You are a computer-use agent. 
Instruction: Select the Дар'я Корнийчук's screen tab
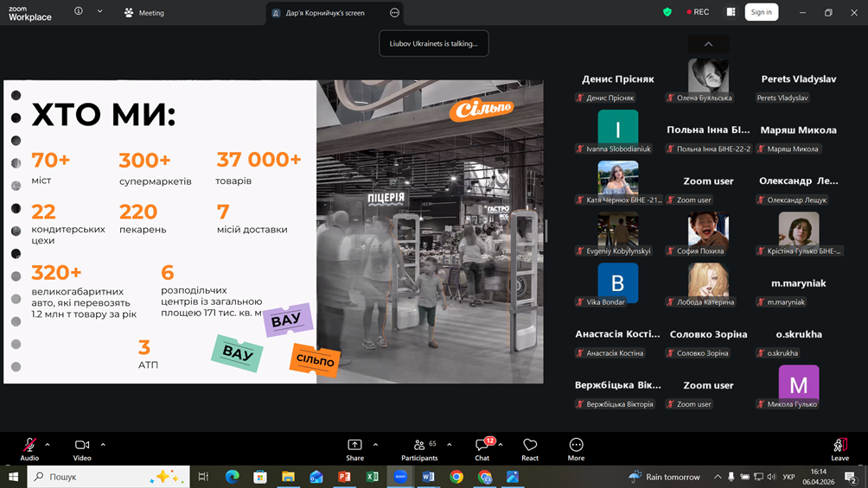click(325, 13)
